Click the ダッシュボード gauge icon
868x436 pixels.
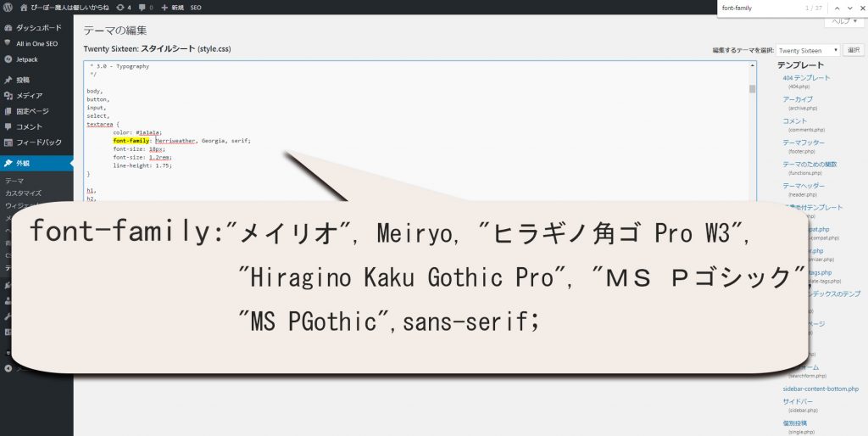pos(8,28)
